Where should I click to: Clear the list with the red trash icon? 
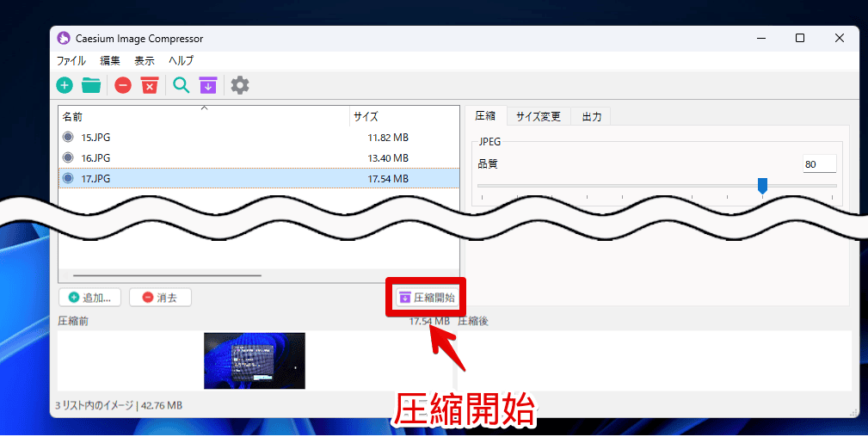[x=150, y=85]
